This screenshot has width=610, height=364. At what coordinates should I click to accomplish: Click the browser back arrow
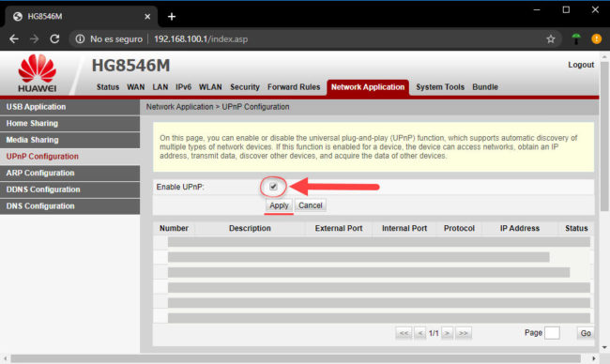click(14, 38)
